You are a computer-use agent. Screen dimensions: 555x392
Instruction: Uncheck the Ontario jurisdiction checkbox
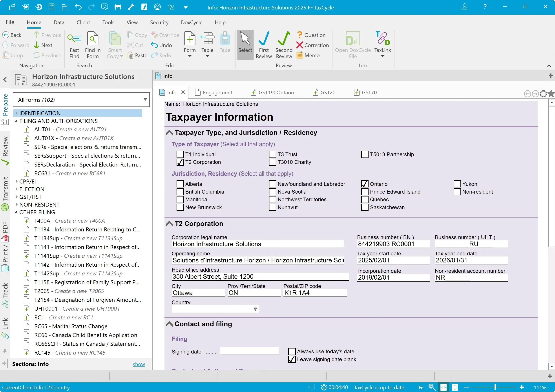pyautogui.click(x=365, y=184)
